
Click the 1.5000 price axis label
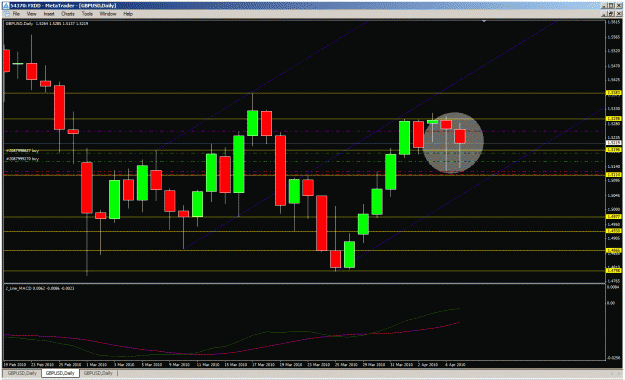(613, 210)
